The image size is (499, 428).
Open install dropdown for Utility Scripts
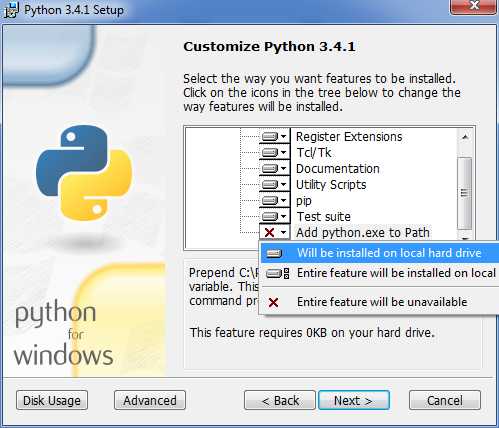[275, 184]
